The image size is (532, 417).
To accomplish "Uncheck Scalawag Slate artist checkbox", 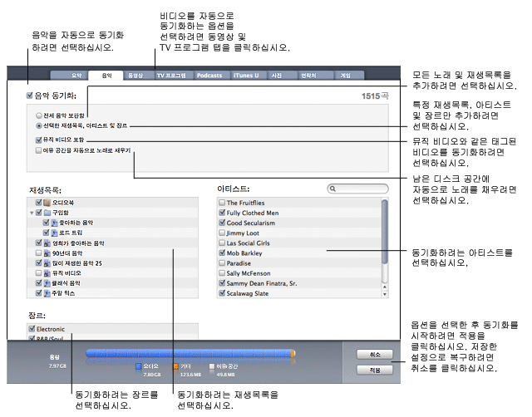I will 222,293.
